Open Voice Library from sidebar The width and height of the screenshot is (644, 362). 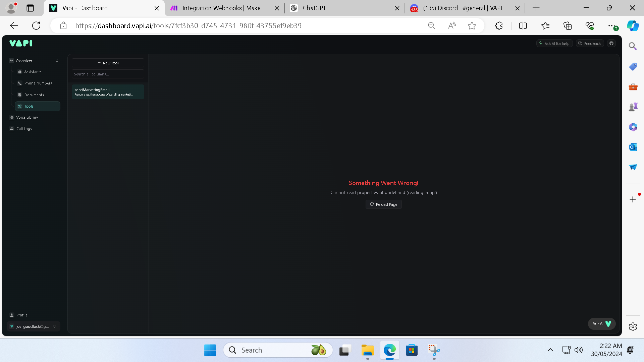(27, 117)
